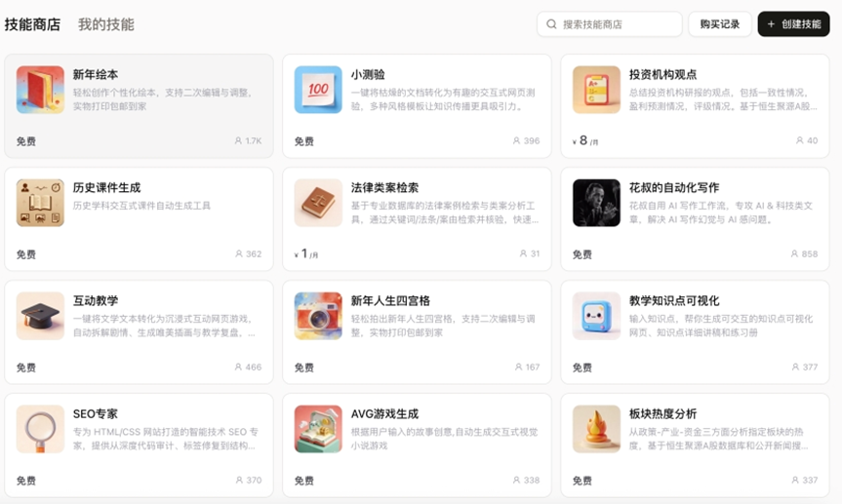Click the search magnifier icon
842x504 pixels.
point(551,24)
